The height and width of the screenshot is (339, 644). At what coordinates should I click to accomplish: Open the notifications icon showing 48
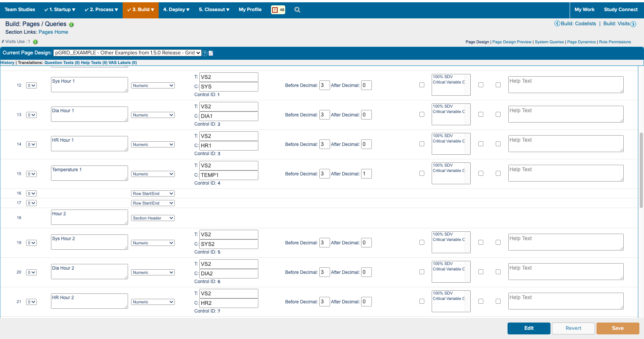coord(278,10)
